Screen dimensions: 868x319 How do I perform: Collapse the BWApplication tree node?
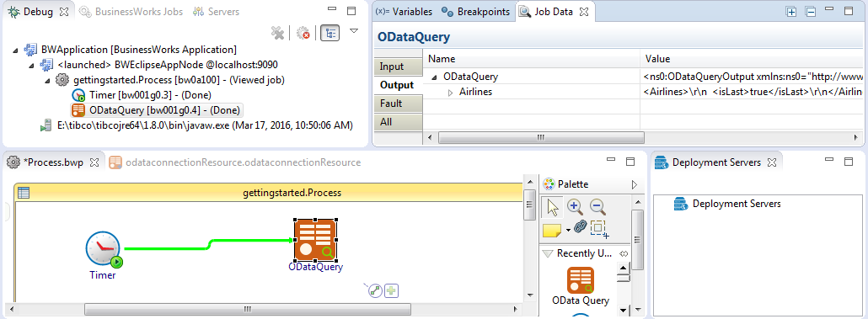coord(14,51)
